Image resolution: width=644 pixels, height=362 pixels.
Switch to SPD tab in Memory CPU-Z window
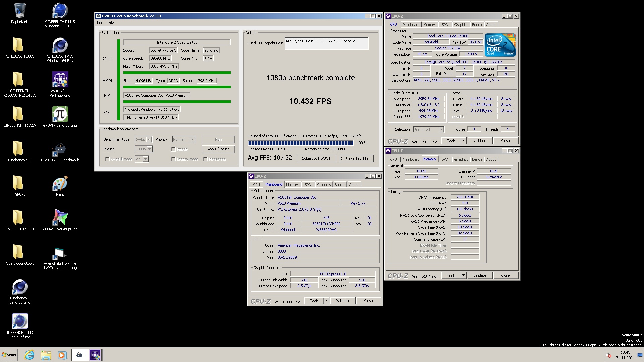click(445, 159)
